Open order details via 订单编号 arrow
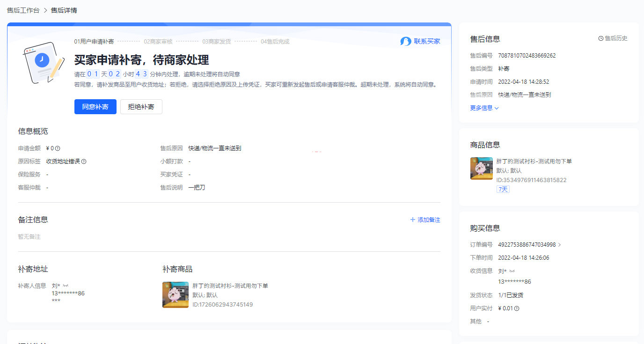 tap(559, 245)
